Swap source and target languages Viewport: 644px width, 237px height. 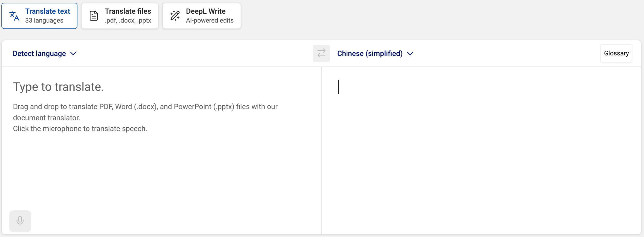coord(321,53)
